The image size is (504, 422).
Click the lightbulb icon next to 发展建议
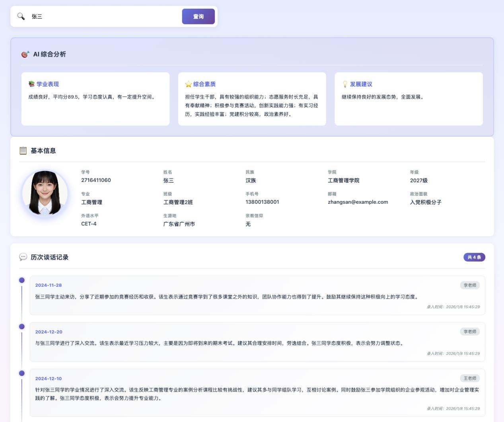[x=345, y=84]
